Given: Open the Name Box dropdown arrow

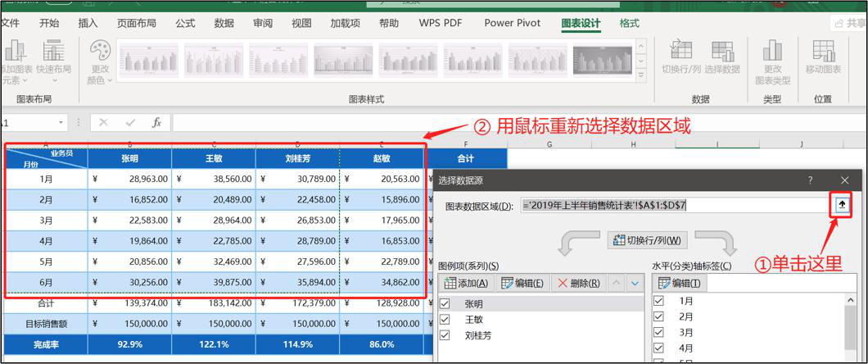Looking at the screenshot, I should 61,122.
